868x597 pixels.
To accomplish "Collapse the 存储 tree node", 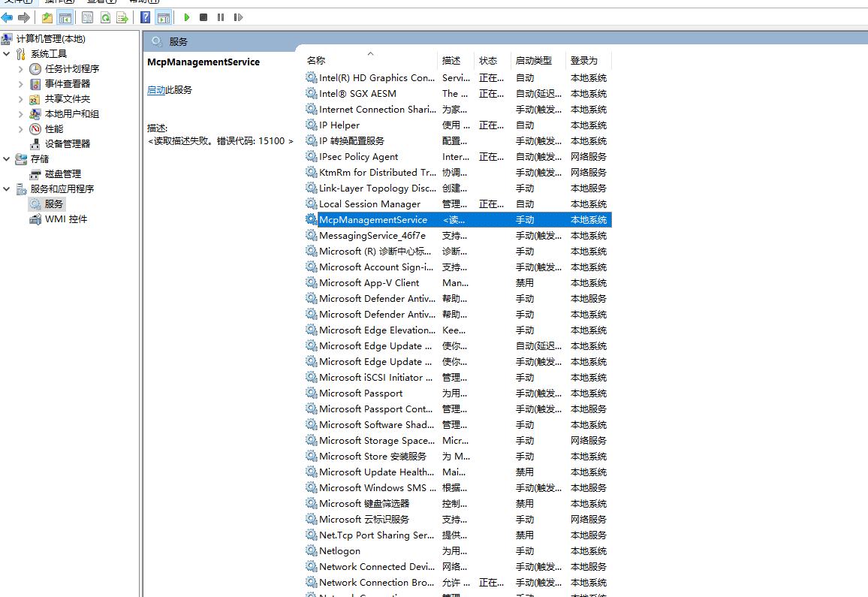I will pyautogui.click(x=7, y=159).
